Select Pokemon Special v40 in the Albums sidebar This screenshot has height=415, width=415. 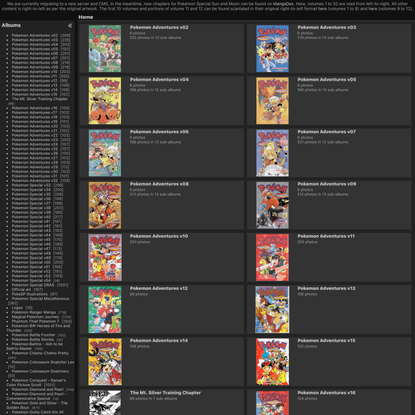[x=31, y=217]
